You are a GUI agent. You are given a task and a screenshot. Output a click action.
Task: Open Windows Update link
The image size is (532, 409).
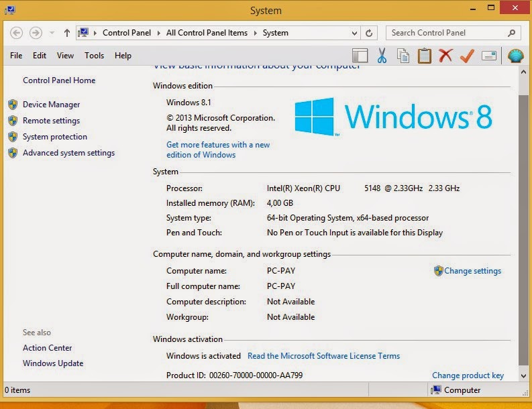(53, 363)
